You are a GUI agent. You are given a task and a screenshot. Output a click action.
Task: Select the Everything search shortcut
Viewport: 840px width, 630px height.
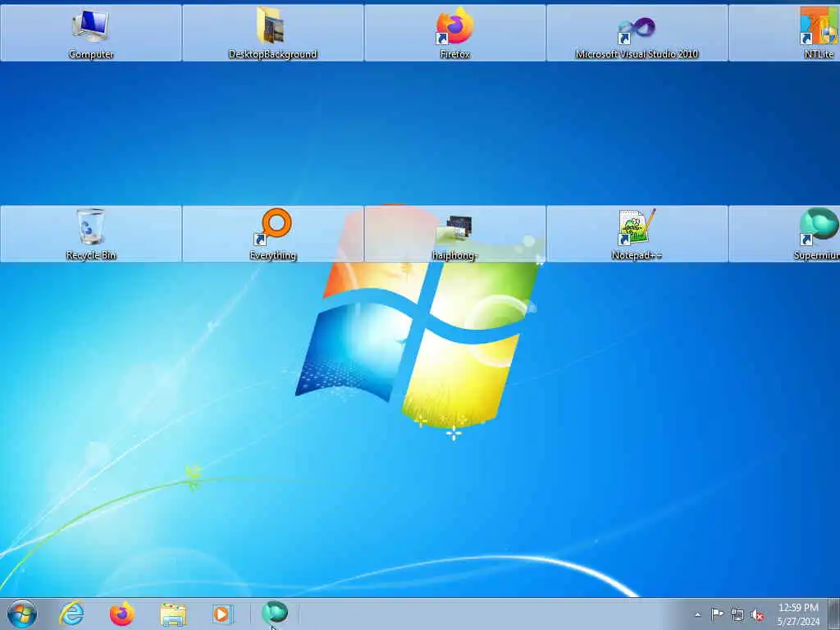click(272, 234)
